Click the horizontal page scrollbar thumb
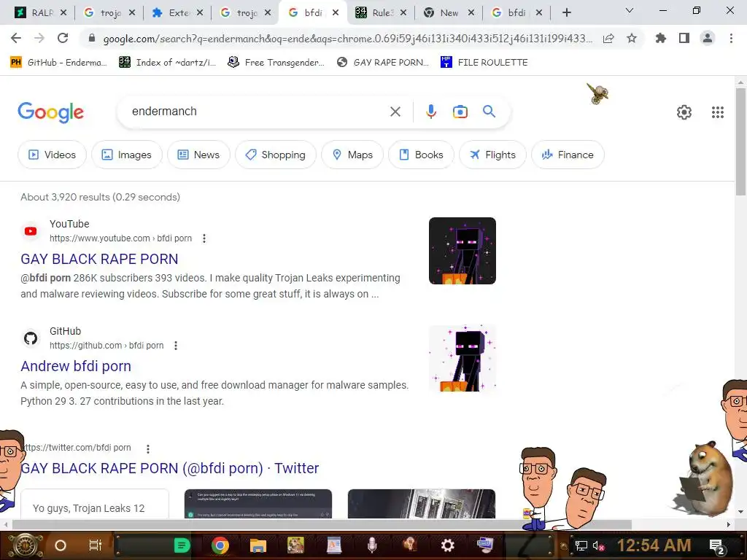Image resolution: width=747 pixels, height=560 pixels. coord(322,525)
